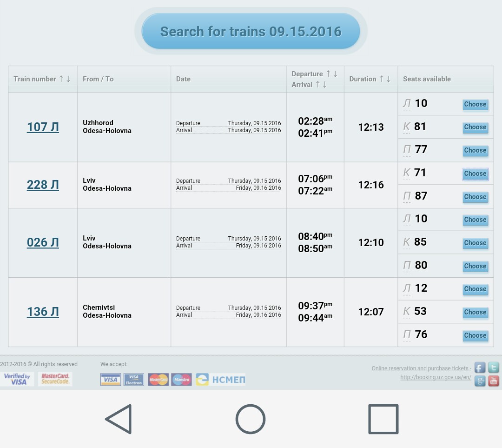The image size is (502, 448).
Task: Open train 026 Л details link
Action: pos(43,242)
